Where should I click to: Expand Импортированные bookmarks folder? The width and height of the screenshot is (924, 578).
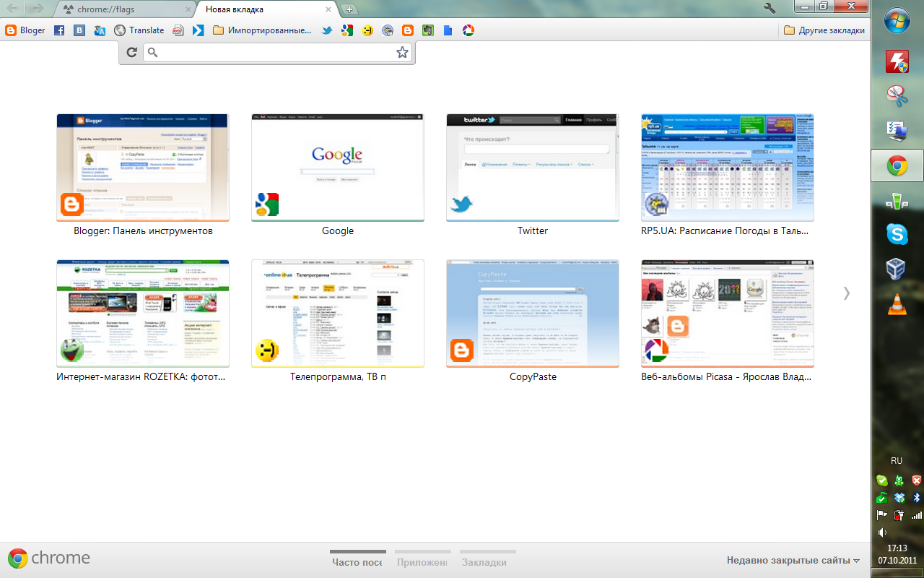click(x=263, y=30)
